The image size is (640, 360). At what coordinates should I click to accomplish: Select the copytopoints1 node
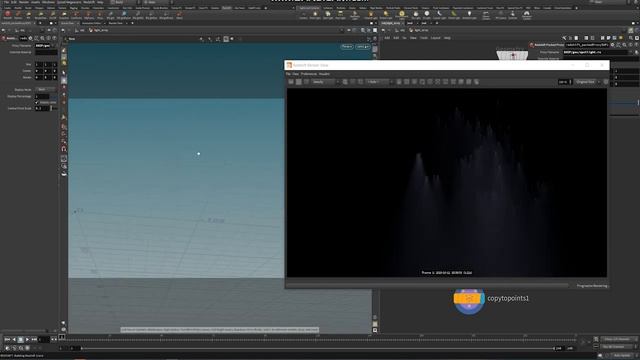click(x=469, y=299)
